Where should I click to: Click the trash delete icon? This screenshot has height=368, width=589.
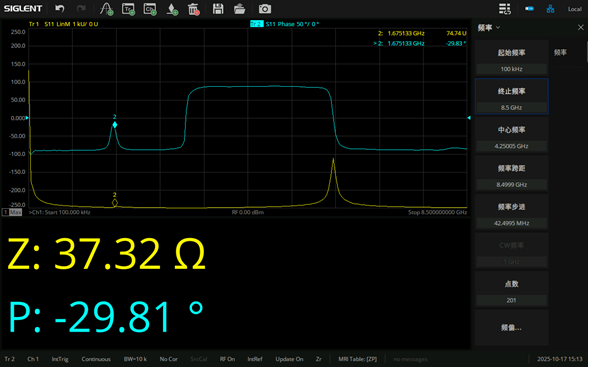point(193,9)
